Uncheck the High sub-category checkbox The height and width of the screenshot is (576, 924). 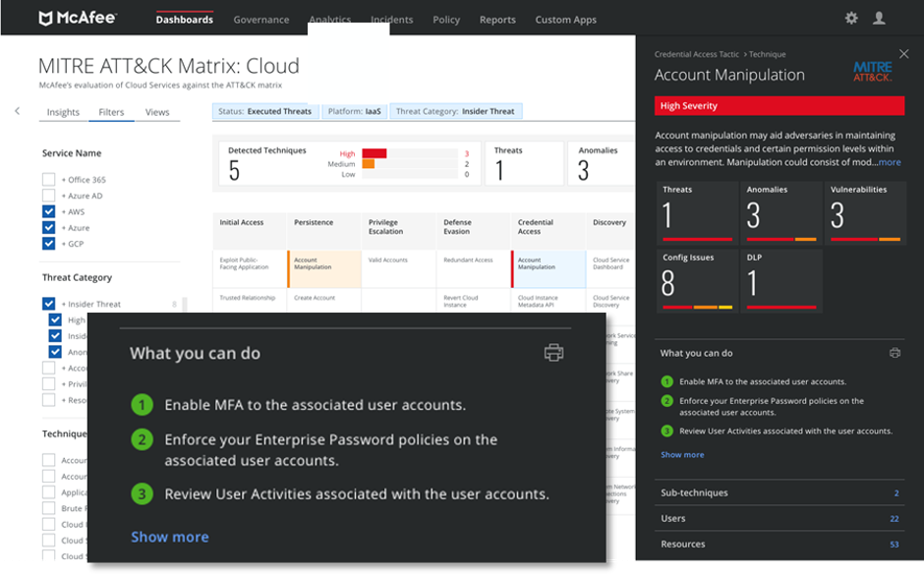pyautogui.click(x=55, y=319)
